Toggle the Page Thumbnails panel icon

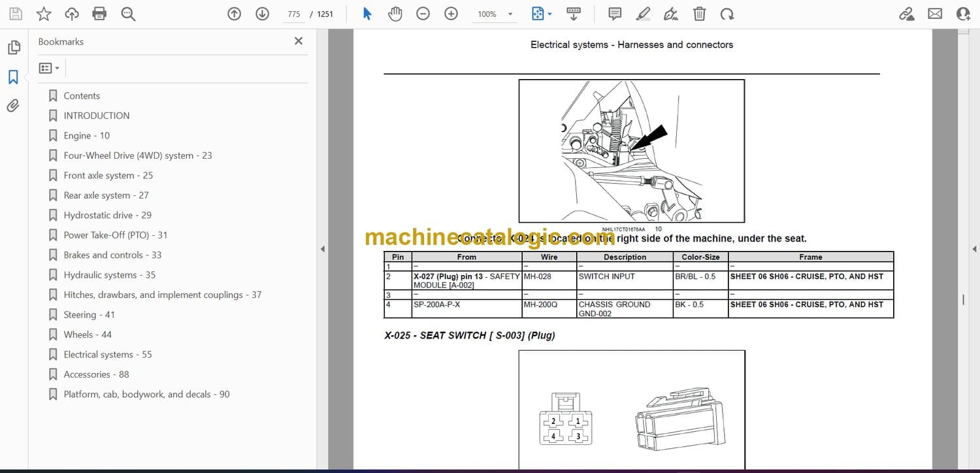(13, 48)
